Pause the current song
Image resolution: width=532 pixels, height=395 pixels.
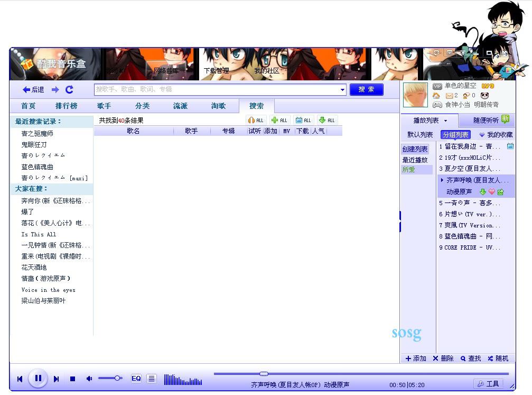[x=38, y=378]
